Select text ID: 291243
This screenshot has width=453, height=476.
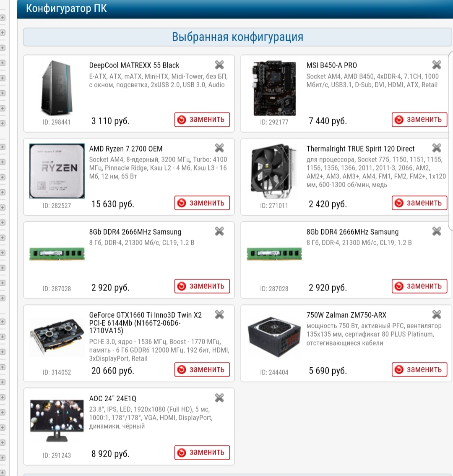(x=57, y=455)
